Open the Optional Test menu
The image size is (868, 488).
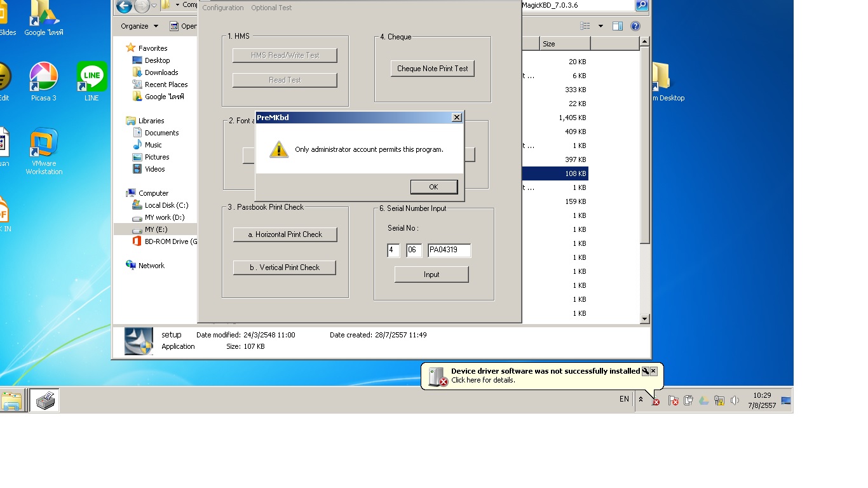click(271, 8)
